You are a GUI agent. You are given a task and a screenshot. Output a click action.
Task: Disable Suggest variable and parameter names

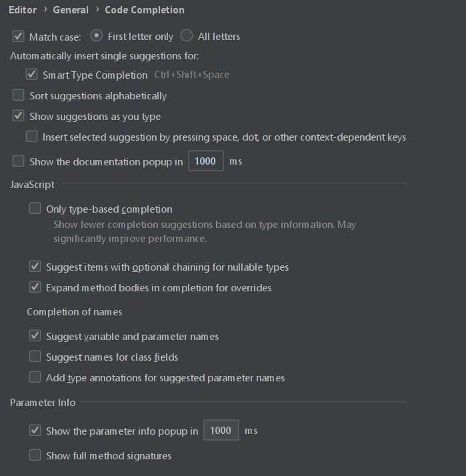(35, 336)
